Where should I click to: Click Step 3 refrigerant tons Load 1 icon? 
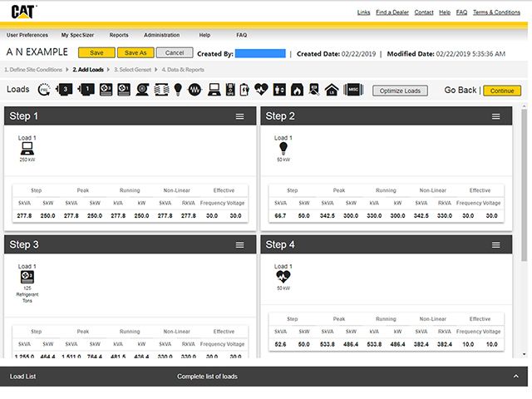pos(27,276)
